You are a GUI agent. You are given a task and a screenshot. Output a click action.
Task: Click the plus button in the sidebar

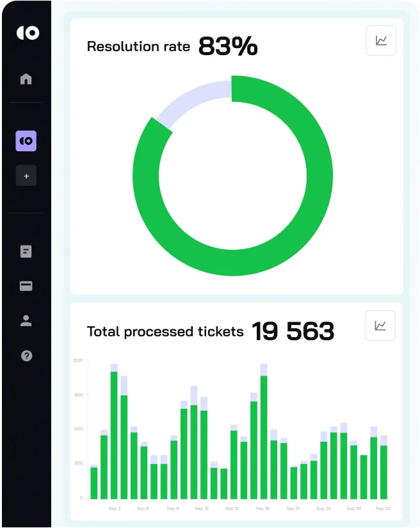point(26,176)
